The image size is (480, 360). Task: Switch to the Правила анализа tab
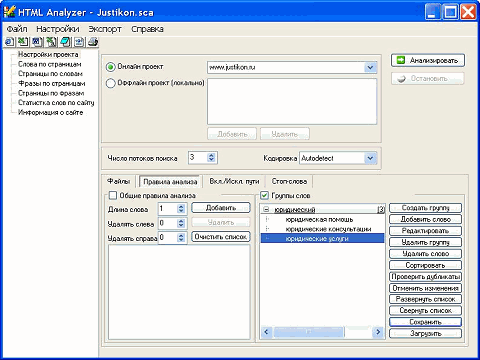170,182
